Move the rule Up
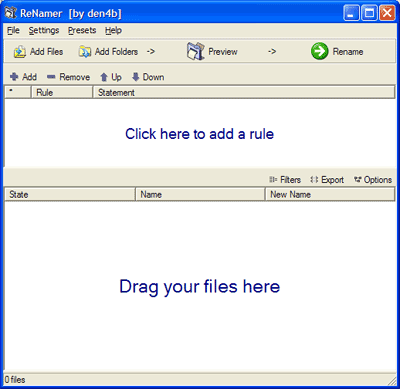This screenshot has width=400, height=389. click(x=111, y=77)
